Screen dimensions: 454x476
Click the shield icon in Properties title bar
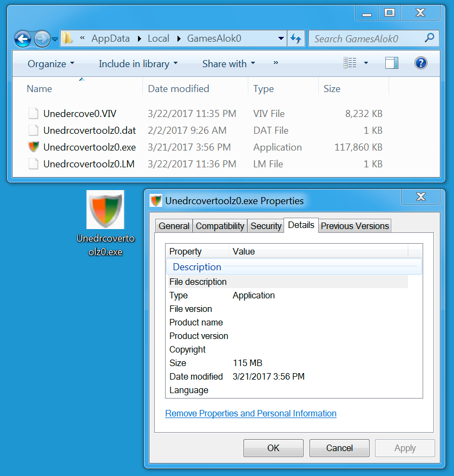(156, 201)
